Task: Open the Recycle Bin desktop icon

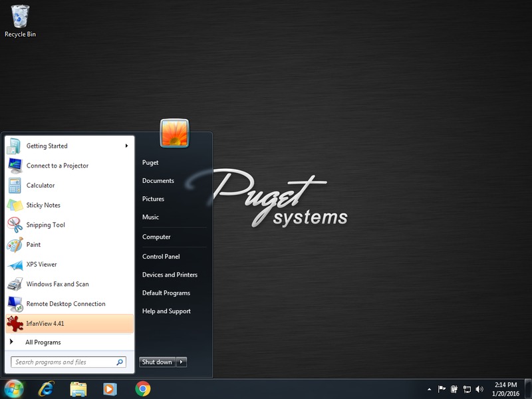Action: click(20, 21)
